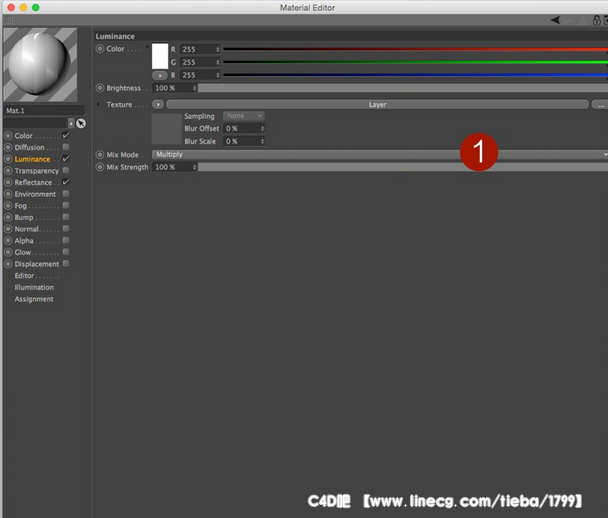Click the red channel slider

point(415,49)
